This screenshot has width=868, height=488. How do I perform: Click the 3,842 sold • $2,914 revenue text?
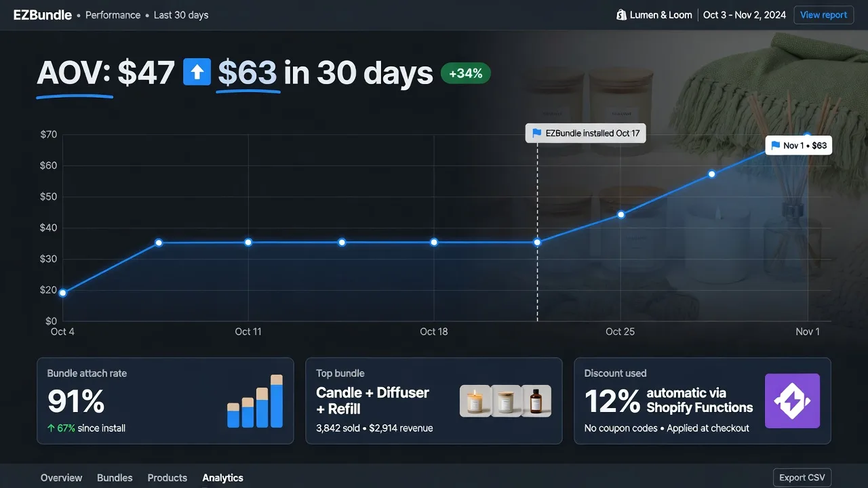374,428
